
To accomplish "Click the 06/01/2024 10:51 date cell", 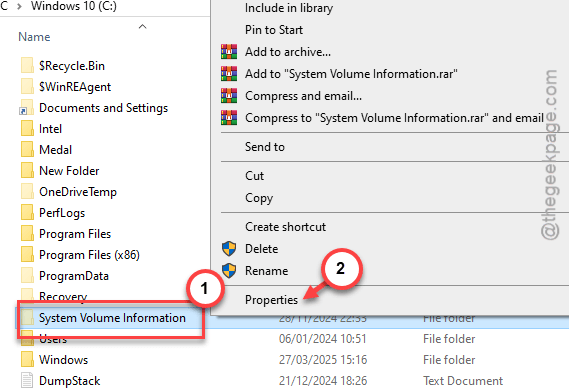I will pos(323,339).
